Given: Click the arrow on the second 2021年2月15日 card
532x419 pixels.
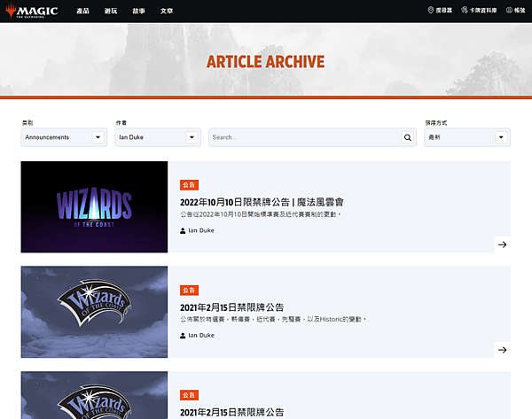Looking at the screenshot, I should (503, 350).
